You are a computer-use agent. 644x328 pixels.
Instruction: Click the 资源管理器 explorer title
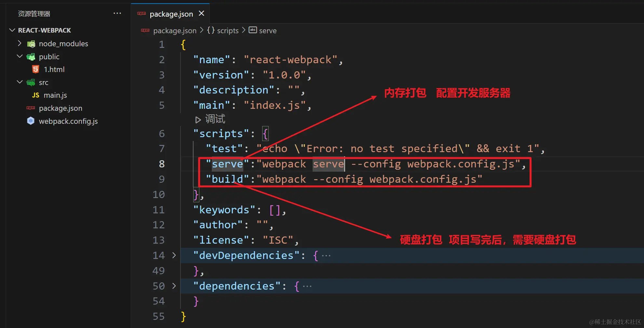(34, 14)
